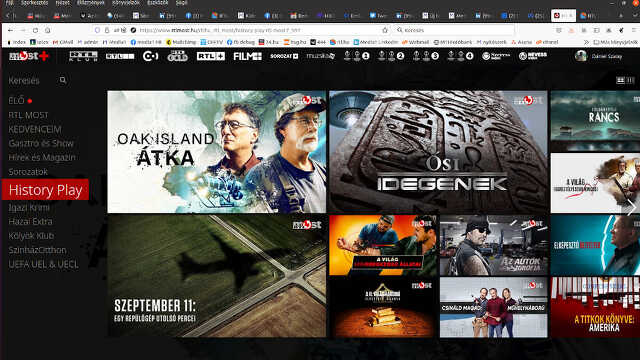Open the Szerkesztés browser menu
This screenshot has width=640, height=360.
(x=35, y=2)
